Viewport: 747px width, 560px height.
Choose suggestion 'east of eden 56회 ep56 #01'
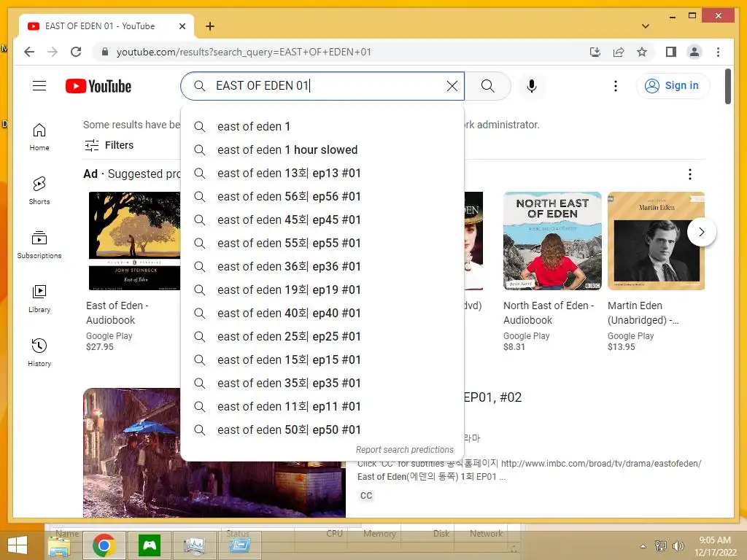click(322, 197)
